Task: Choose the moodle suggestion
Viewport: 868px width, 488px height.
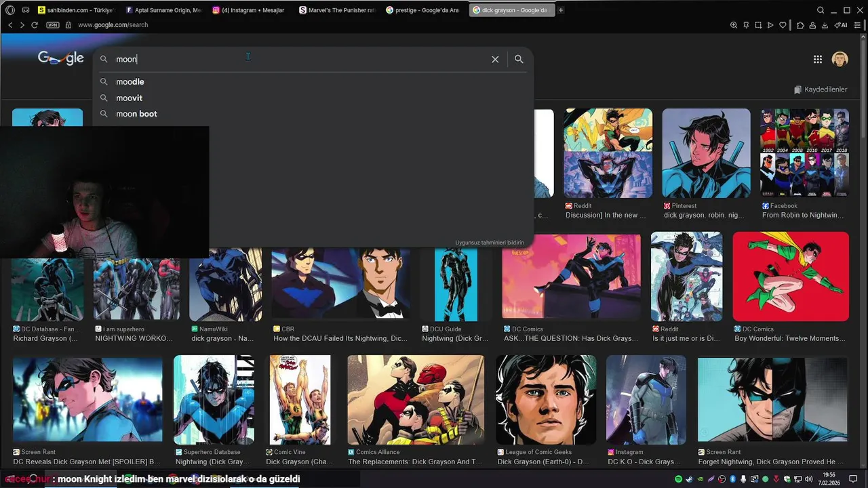Action: tap(313, 82)
